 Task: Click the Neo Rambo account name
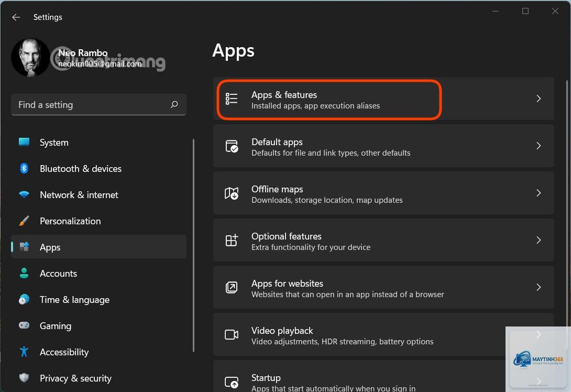(x=83, y=53)
